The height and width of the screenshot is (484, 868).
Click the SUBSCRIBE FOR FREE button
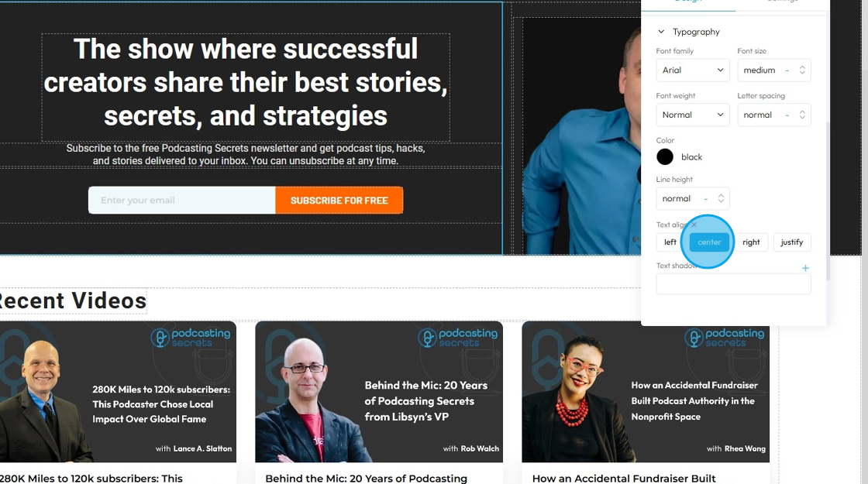click(339, 201)
